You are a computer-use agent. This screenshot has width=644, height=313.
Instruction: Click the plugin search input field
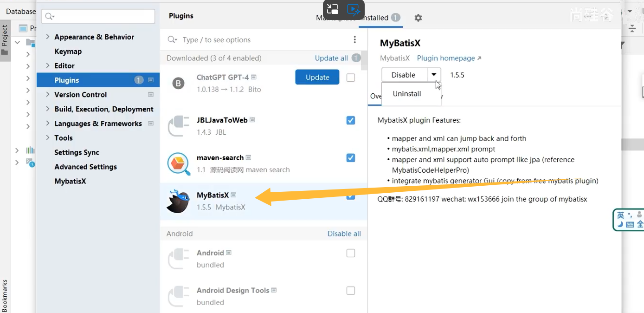(255, 40)
